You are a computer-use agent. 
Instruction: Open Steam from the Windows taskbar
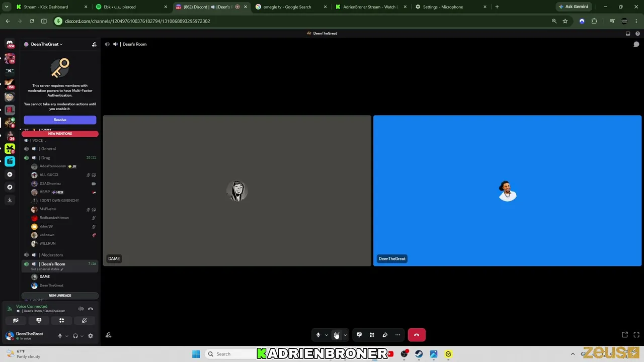click(419, 354)
